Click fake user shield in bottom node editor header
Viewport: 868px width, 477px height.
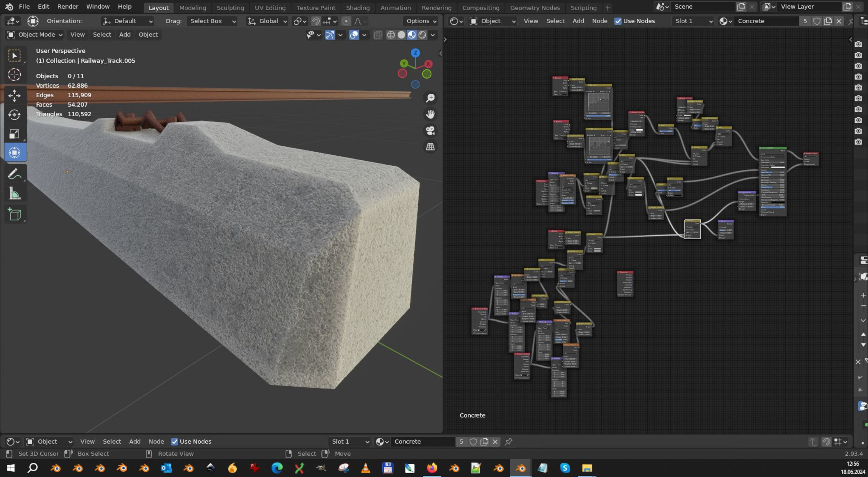(x=473, y=441)
